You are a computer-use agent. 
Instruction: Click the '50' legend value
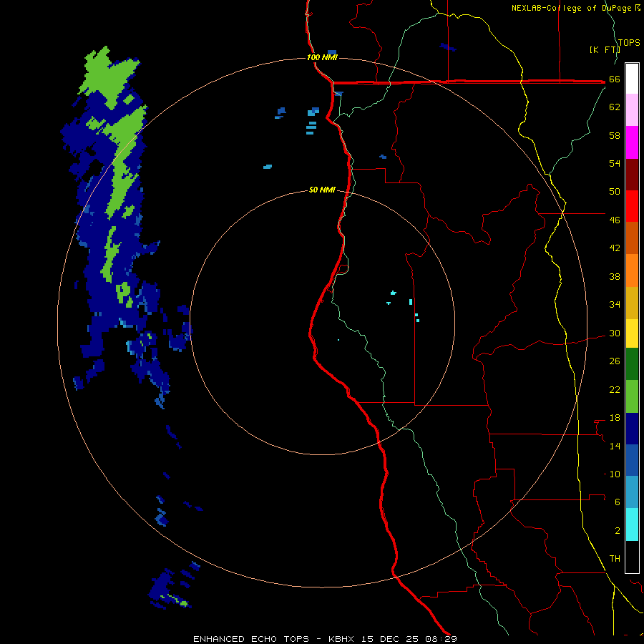pyautogui.click(x=615, y=192)
